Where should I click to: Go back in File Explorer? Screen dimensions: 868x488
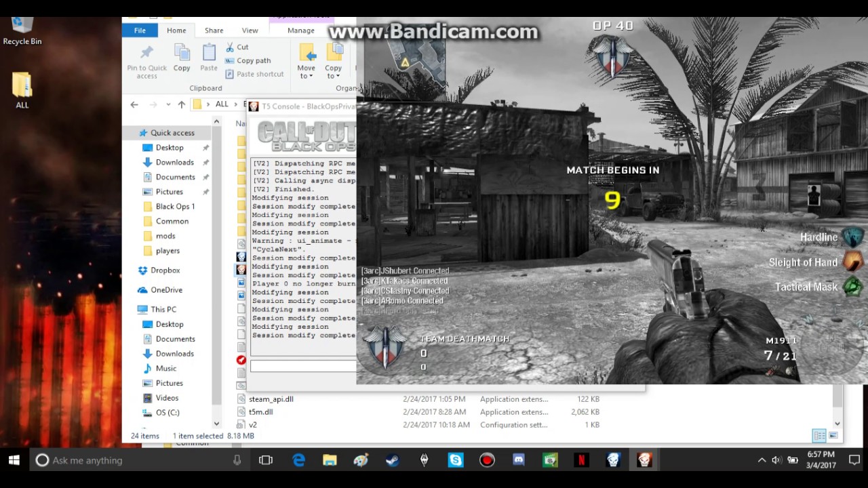coord(134,104)
